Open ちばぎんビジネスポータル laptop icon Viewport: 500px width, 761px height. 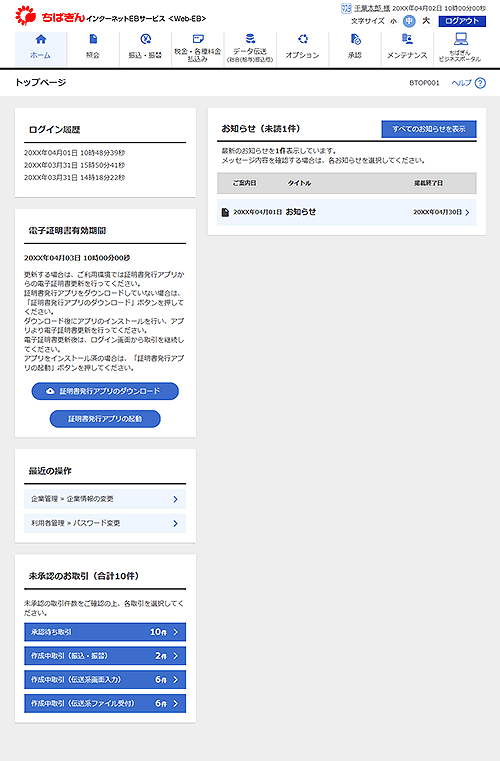point(460,39)
